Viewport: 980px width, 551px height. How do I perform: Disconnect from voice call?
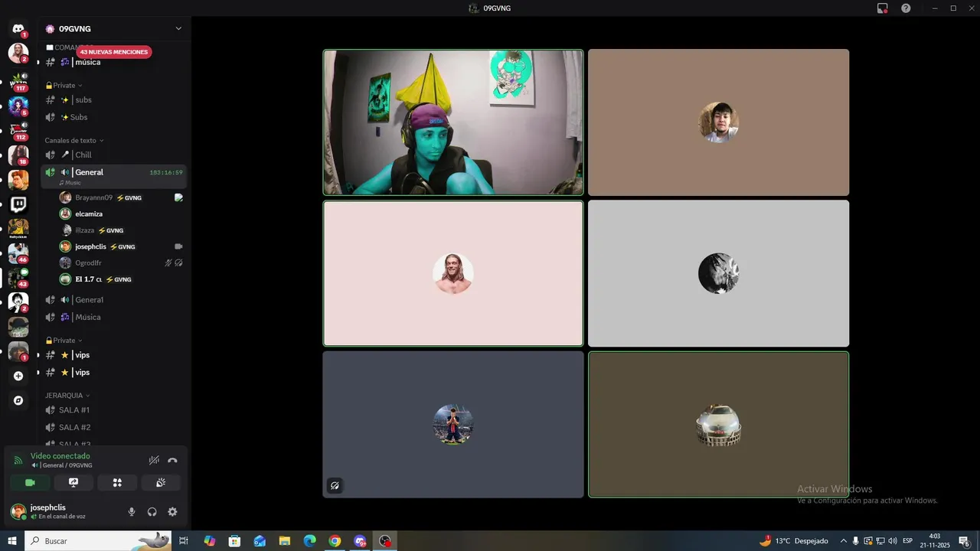[172, 461]
